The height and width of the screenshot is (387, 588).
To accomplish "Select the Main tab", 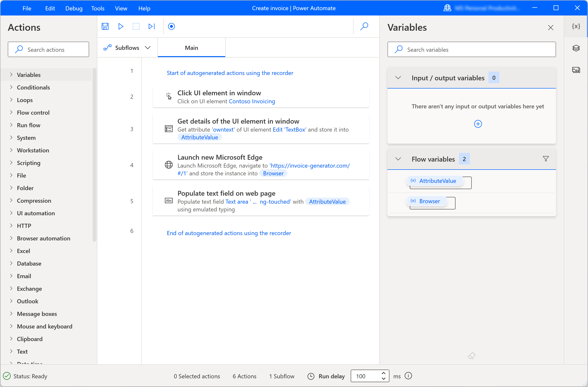I will point(192,47).
